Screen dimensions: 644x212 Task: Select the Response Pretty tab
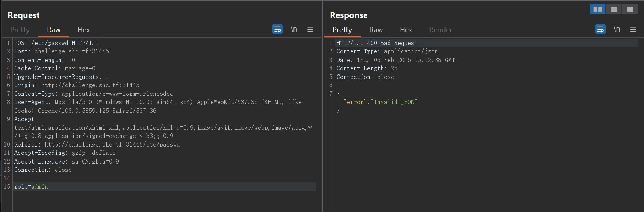tap(342, 30)
